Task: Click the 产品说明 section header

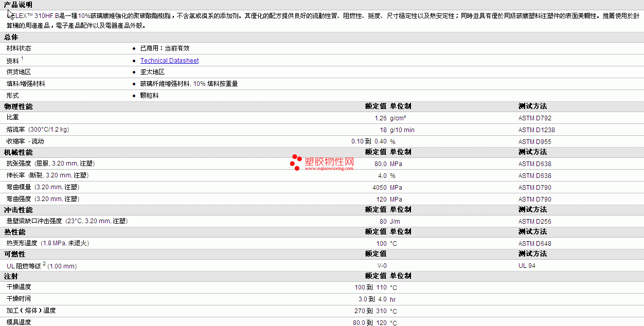Action: 18,5
